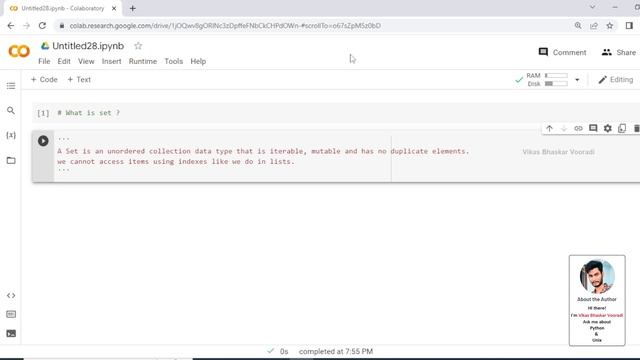Star the Untitled28.ipynb notebook

click(x=138, y=46)
